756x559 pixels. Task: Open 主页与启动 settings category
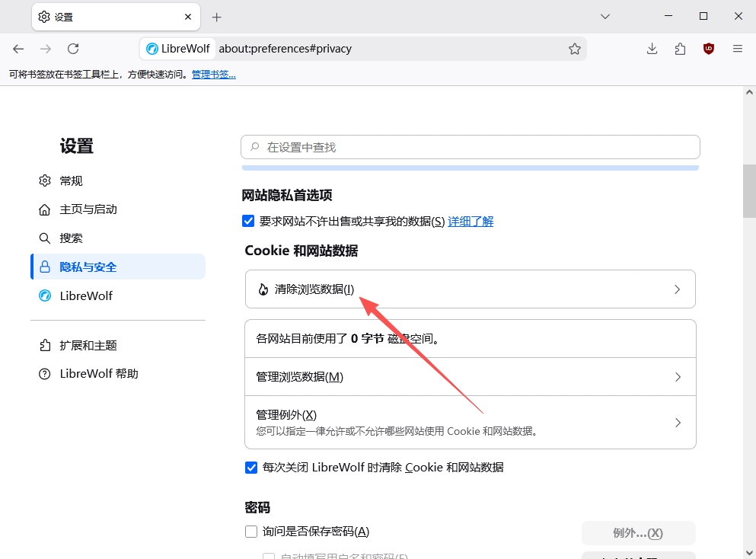[x=118, y=209]
